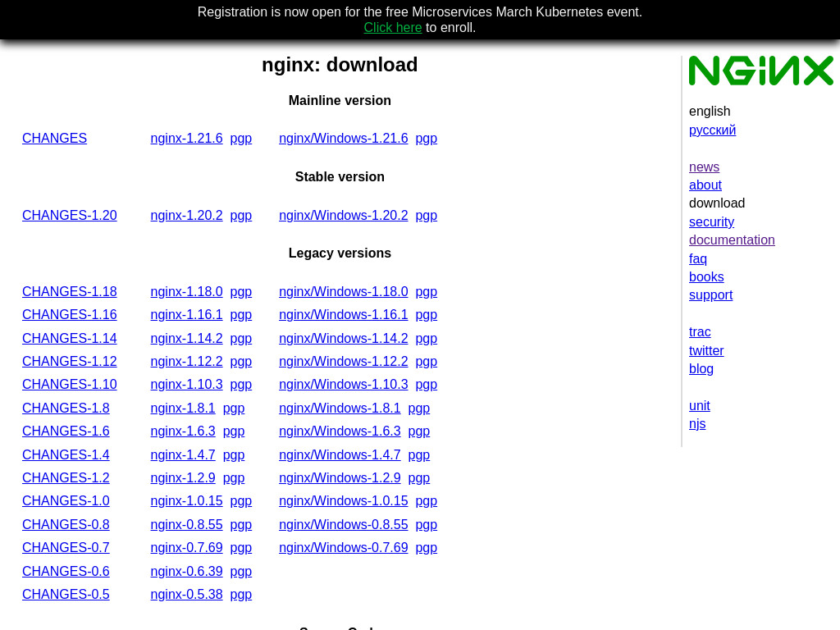Download nginx/Windows-0.7.69
This screenshot has height=630, width=840.
pos(344,547)
